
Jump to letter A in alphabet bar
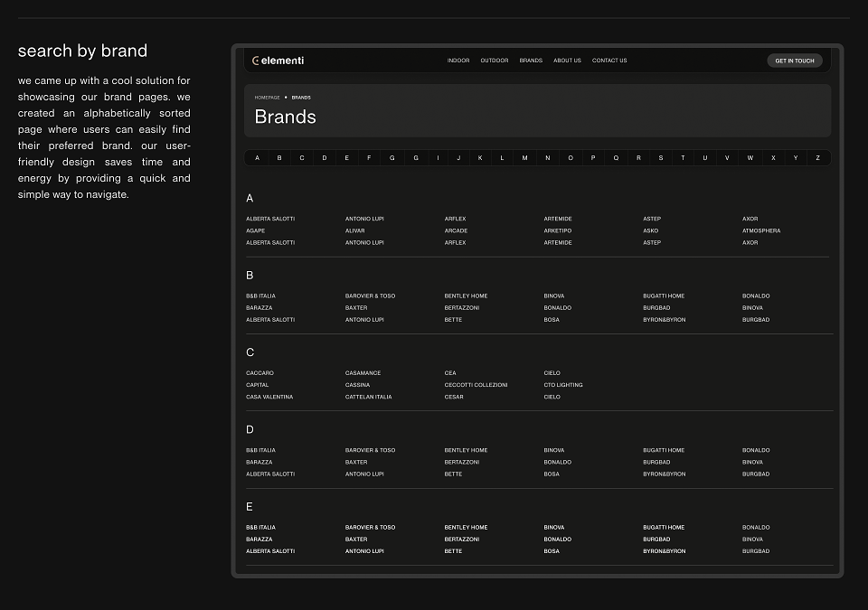coord(257,158)
